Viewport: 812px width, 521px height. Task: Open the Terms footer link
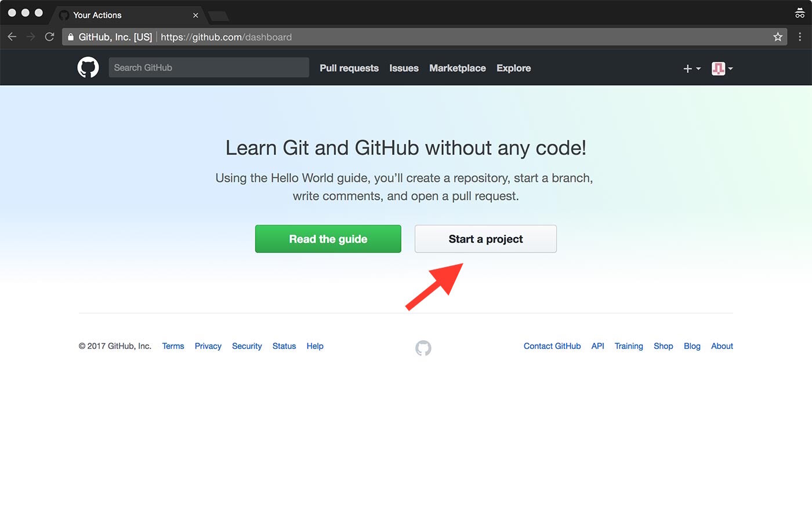173,346
